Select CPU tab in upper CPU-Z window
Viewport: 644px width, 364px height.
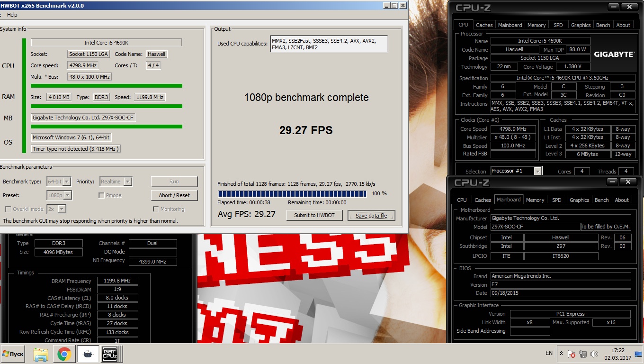463,25
